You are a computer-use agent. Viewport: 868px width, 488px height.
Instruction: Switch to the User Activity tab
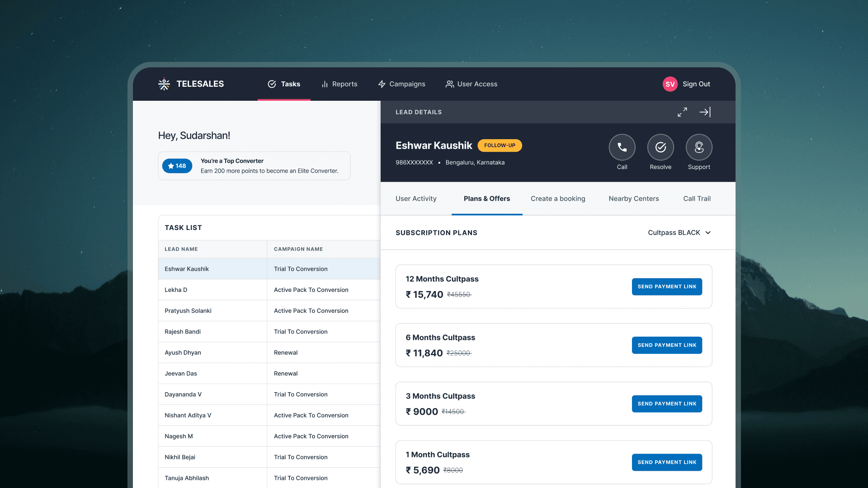click(416, 199)
